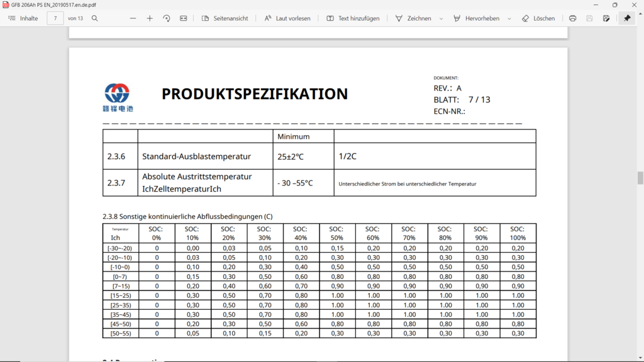Click the '[15~25)' row label
Screen dimensions: 644x362
[x=121, y=295]
